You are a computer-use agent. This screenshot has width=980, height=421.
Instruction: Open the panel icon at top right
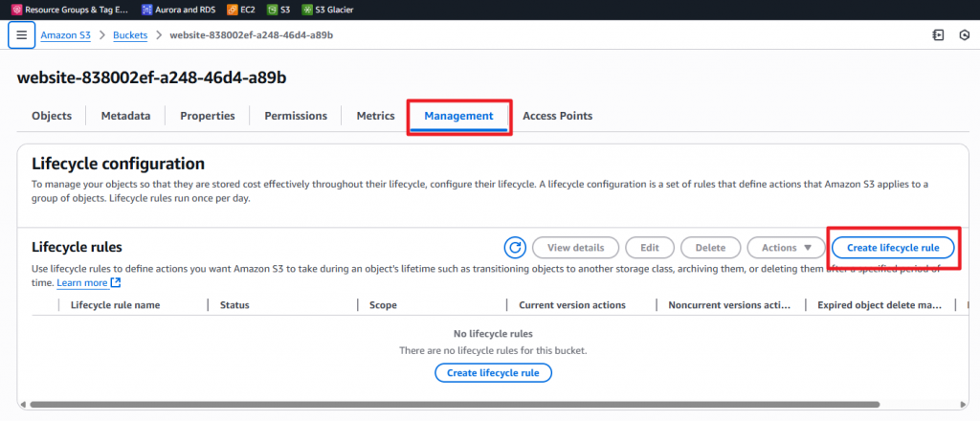(x=938, y=35)
